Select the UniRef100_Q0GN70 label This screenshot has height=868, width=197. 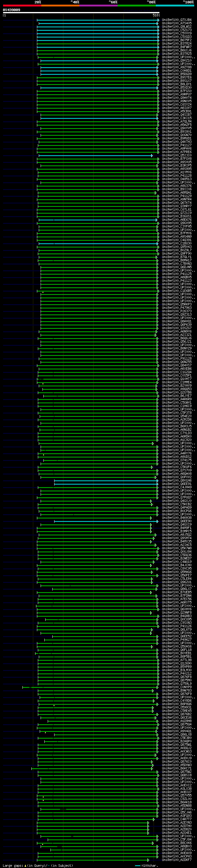(177, 135)
